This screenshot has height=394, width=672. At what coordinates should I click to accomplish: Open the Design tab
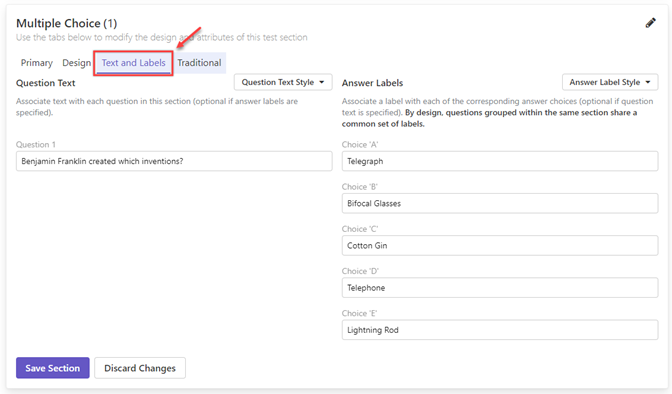77,63
